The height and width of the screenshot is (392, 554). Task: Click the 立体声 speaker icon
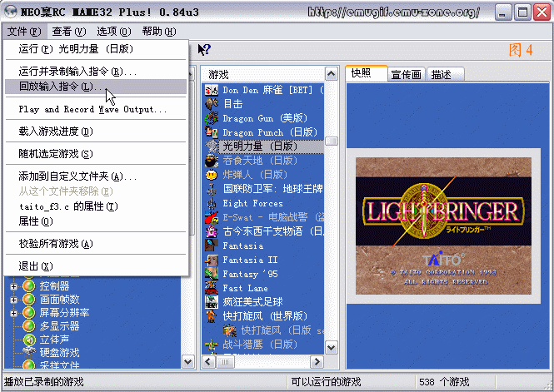click(29, 340)
